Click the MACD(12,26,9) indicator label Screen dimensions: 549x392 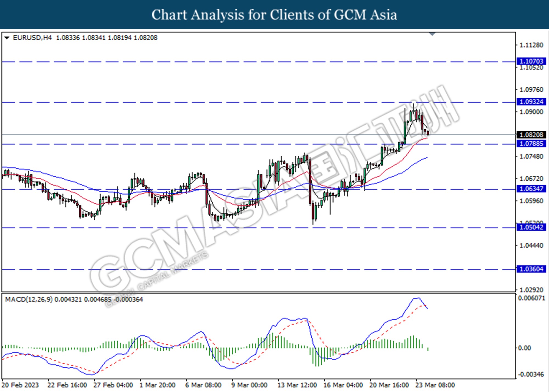click(x=29, y=299)
